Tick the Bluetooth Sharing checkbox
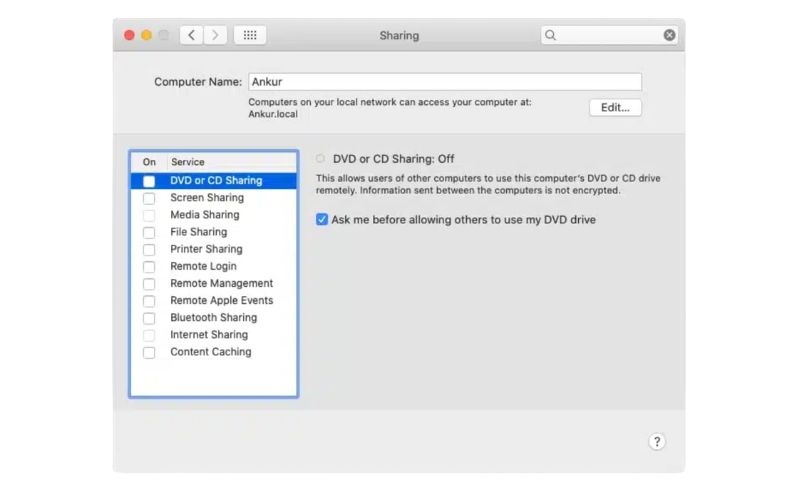 (x=149, y=318)
